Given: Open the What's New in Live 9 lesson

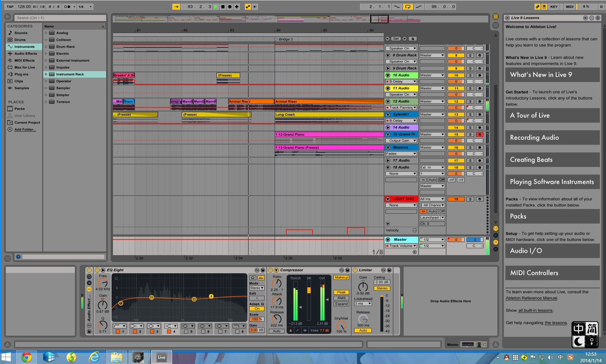Looking at the screenshot, I should (x=552, y=75).
